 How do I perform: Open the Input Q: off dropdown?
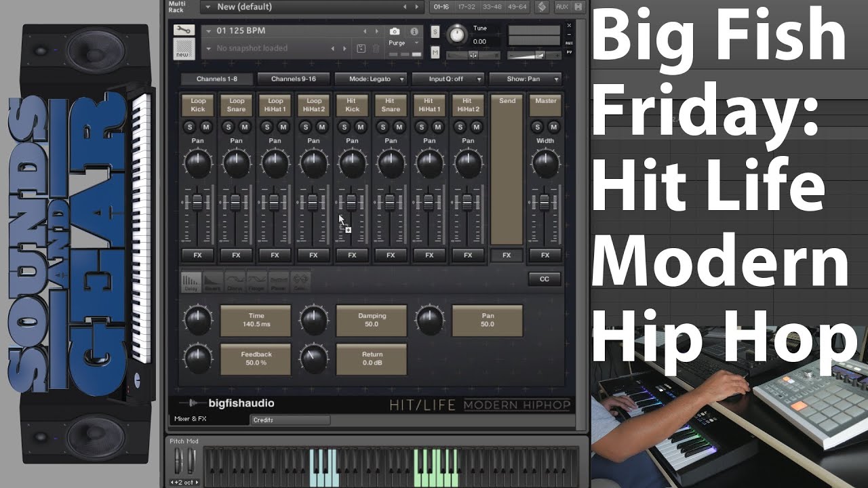pos(448,79)
